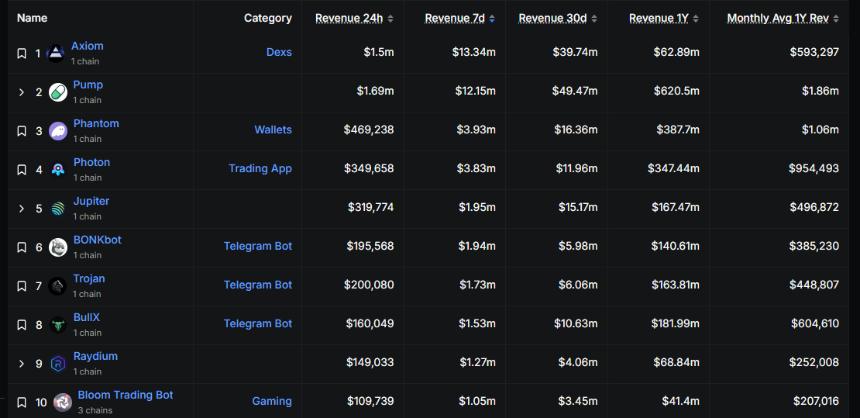Image resolution: width=860 pixels, height=418 pixels.
Task: Sort by Revenue 7d column
Action: (x=460, y=18)
